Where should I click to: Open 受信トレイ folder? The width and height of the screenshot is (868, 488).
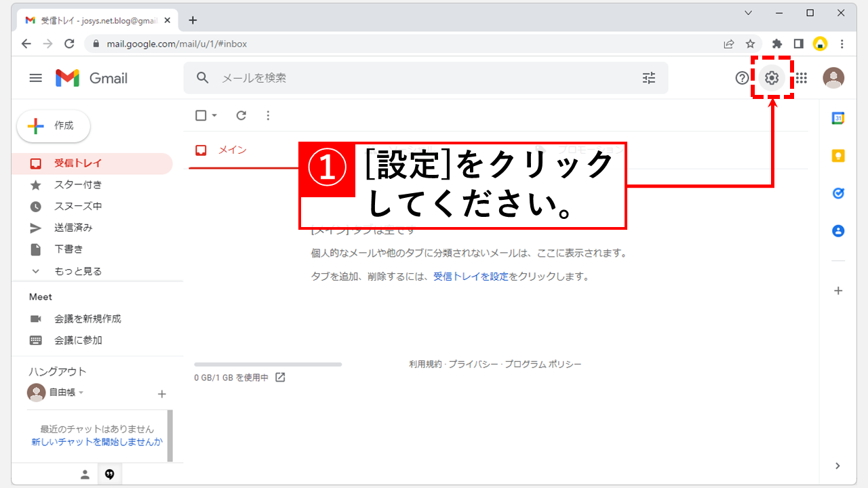[x=92, y=163]
